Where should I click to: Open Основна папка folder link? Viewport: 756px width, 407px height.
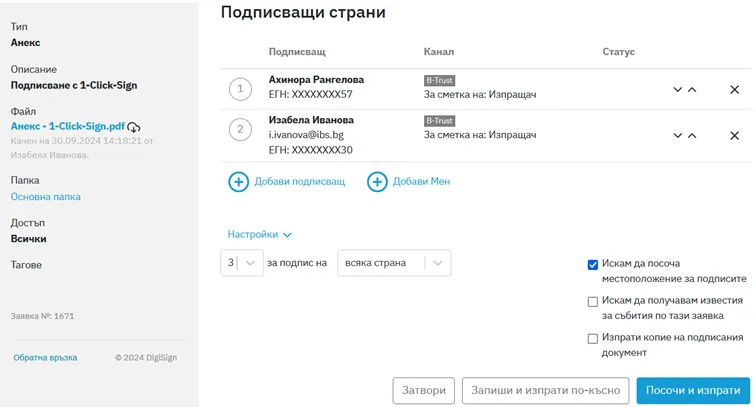pyautogui.click(x=46, y=197)
